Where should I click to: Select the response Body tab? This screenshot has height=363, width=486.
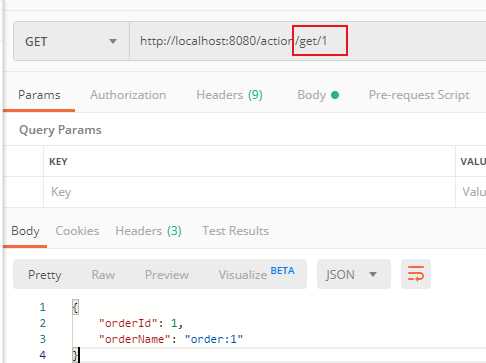point(25,231)
